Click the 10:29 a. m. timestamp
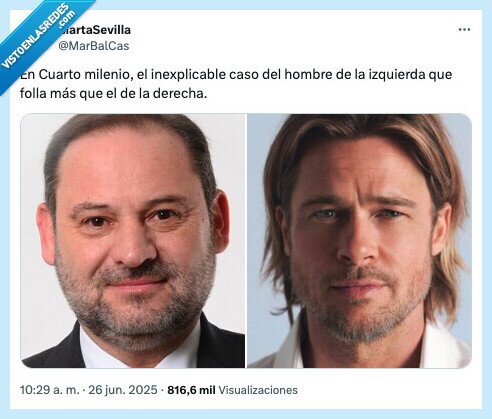Image resolution: width=492 pixels, height=419 pixels. (x=49, y=390)
